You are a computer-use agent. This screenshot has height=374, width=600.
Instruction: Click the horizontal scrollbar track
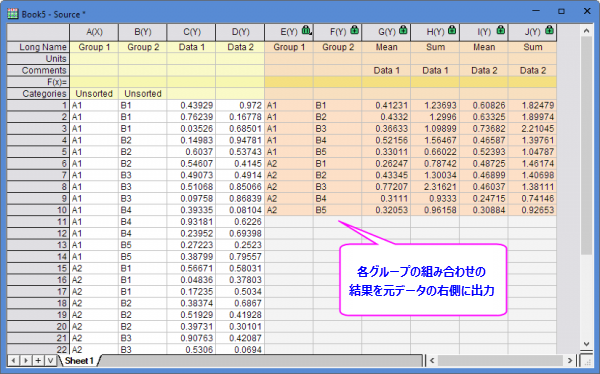pos(501,360)
